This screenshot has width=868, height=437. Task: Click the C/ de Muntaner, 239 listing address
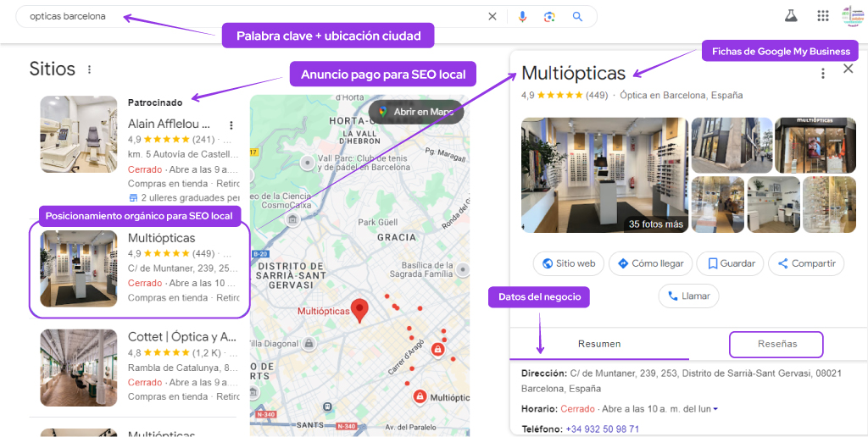point(183,268)
